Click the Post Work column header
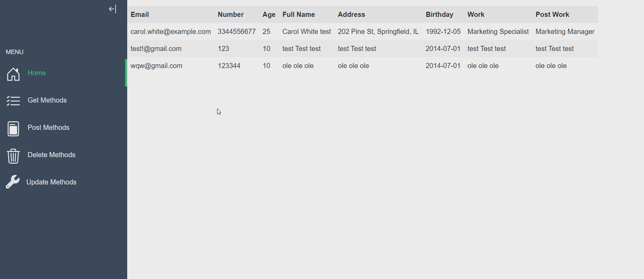Screen dimensions: 644x279 (x=552, y=15)
